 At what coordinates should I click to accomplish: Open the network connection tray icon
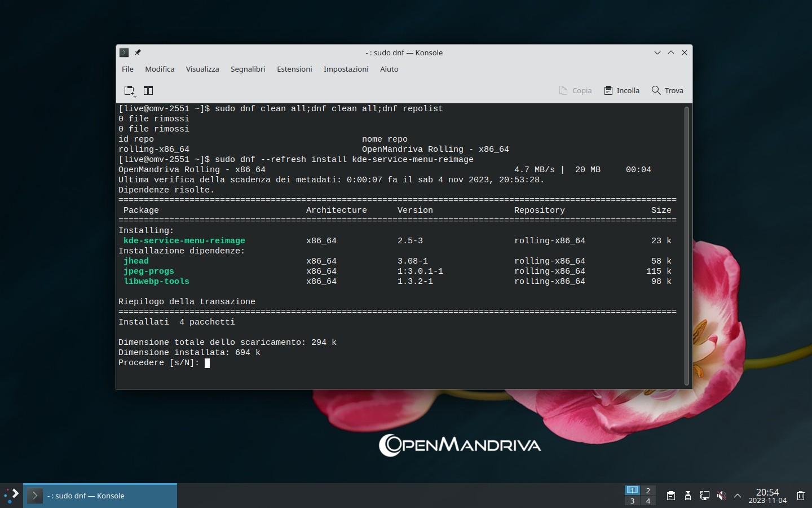click(x=704, y=496)
